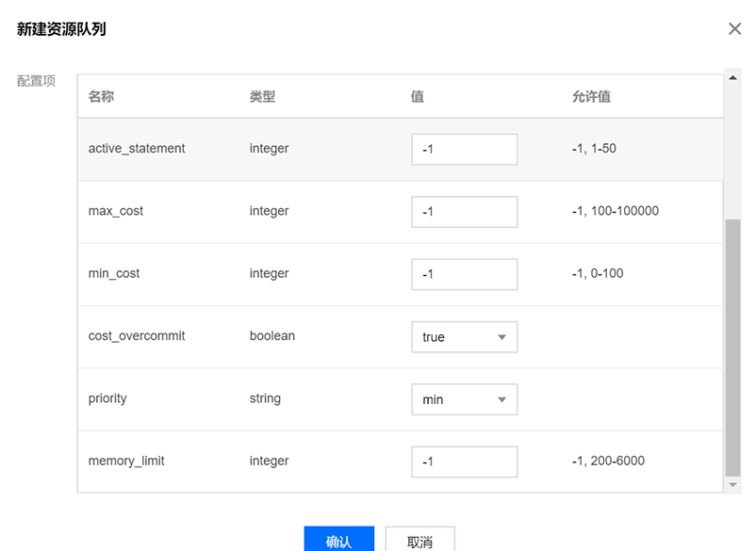Select the memory_limit name cell
Viewport: 756px width, 551px height.
point(126,461)
